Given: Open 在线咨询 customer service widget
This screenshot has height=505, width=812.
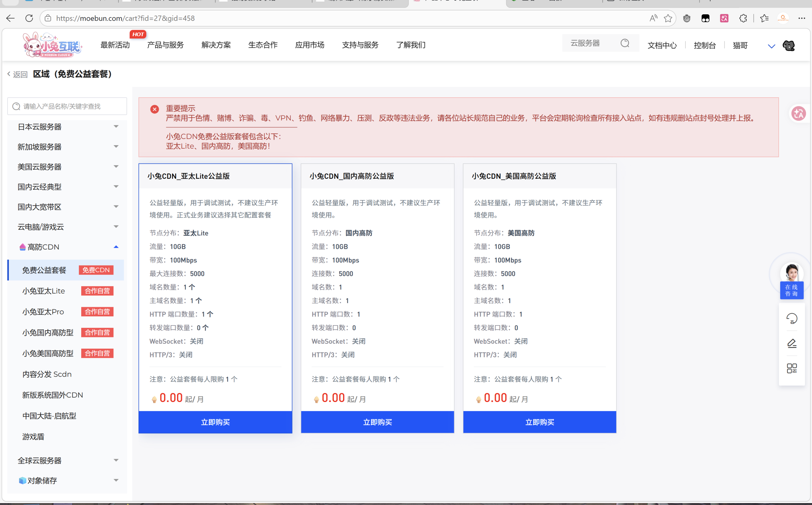Looking at the screenshot, I should click(792, 281).
